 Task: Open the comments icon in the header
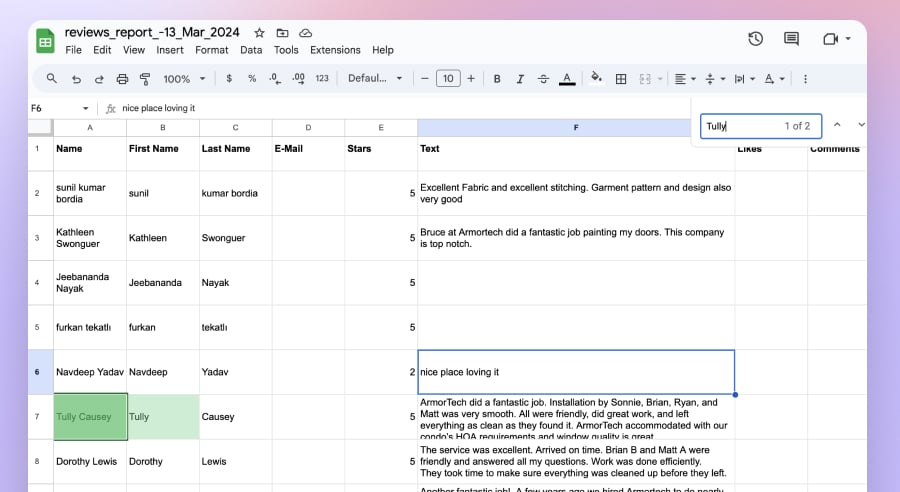click(791, 39)
